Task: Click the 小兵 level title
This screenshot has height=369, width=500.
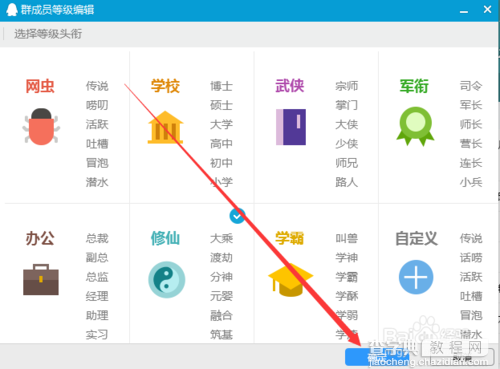Action: [x=471, y=182]
